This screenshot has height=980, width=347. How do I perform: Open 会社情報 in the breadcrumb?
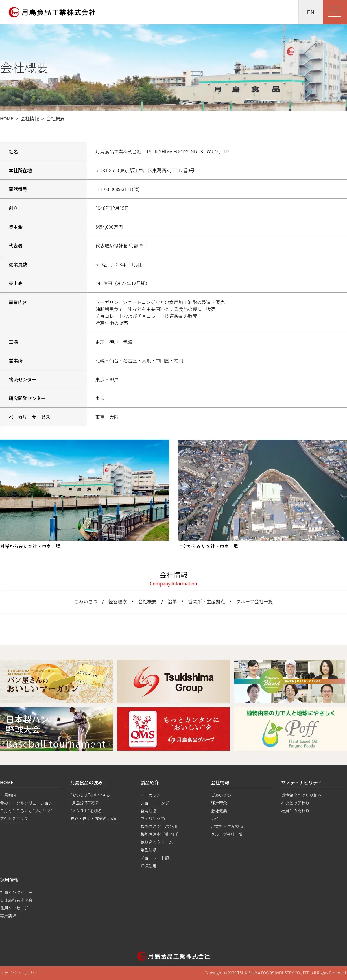coord(30,119)
